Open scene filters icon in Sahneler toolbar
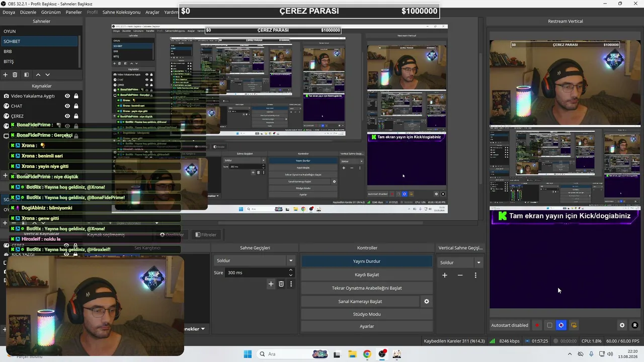The height and width of the screenshot is (362, 644). [x=26, y=74]
